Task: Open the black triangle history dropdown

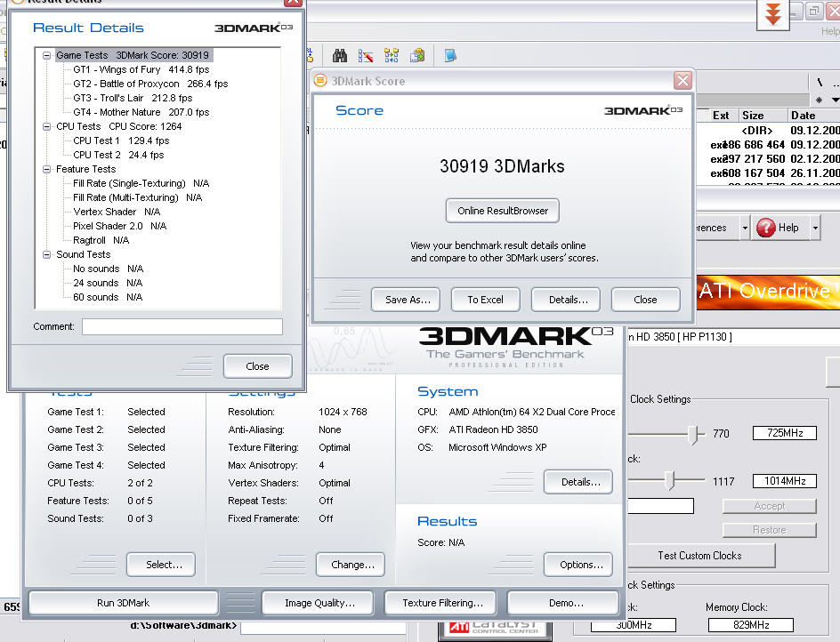Action: [x=836, y=100]
